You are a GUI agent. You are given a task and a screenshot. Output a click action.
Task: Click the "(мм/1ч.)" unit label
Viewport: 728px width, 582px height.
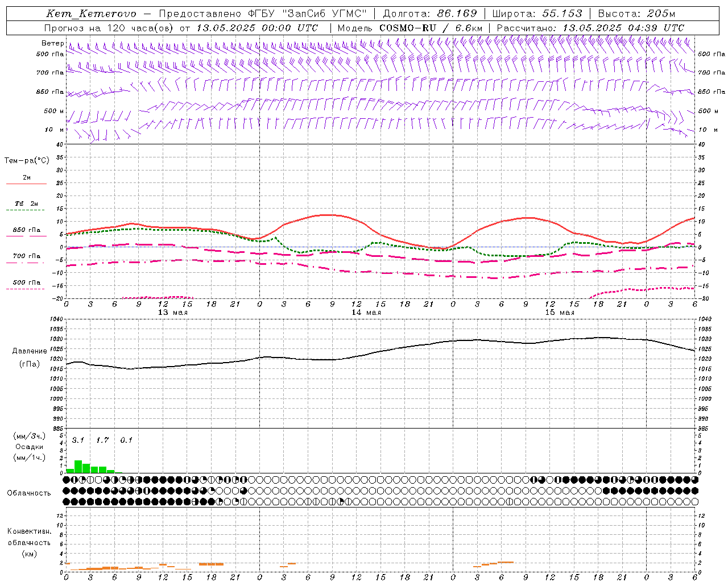pos(30,458)
